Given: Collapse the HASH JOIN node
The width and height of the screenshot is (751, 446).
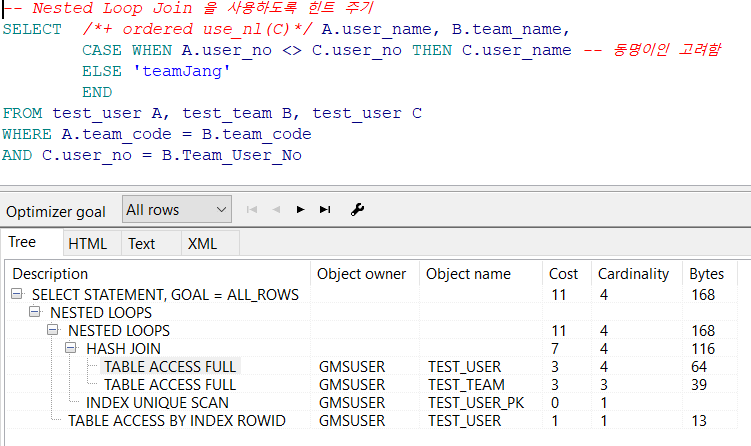Looking at the screenshot, I should [x=70, y=348].
